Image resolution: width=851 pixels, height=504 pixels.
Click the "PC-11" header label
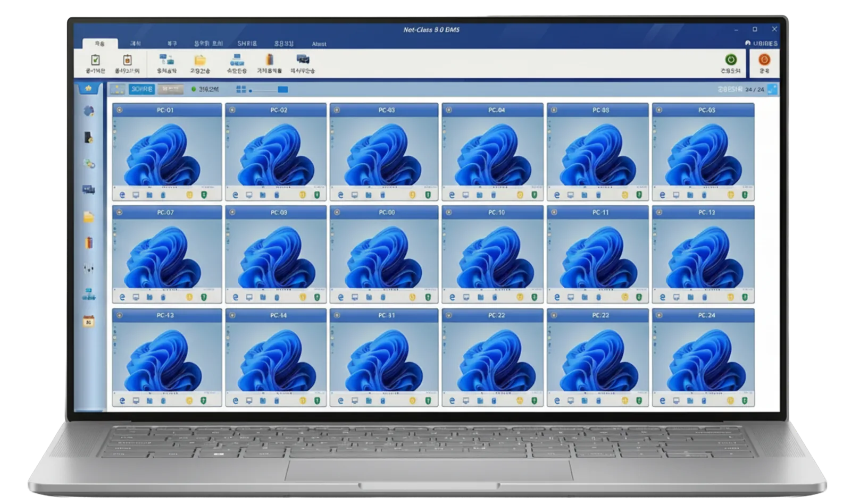point(600,212)
